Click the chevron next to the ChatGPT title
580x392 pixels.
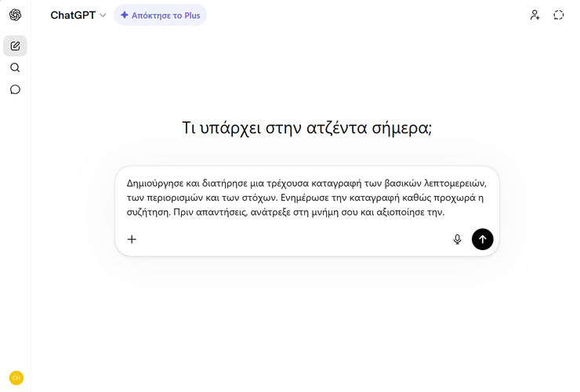point(103,16)
